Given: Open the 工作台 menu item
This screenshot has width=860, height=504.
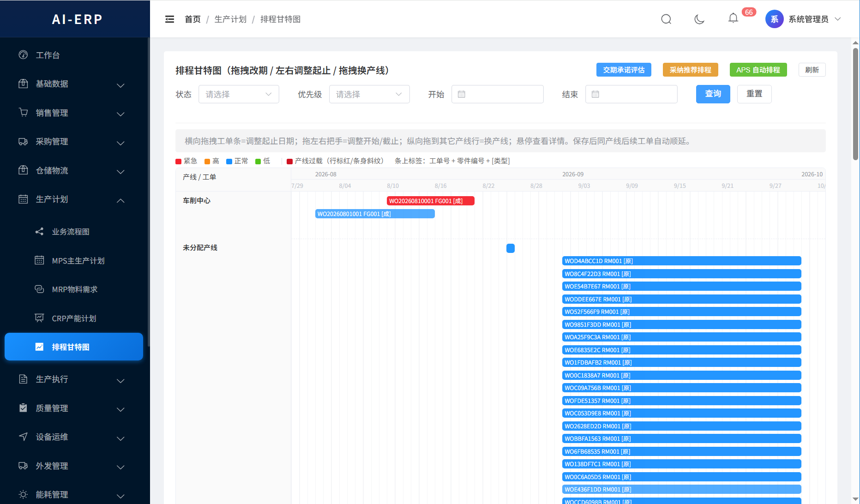Looking at the screenshot, I should coord(74,55).
